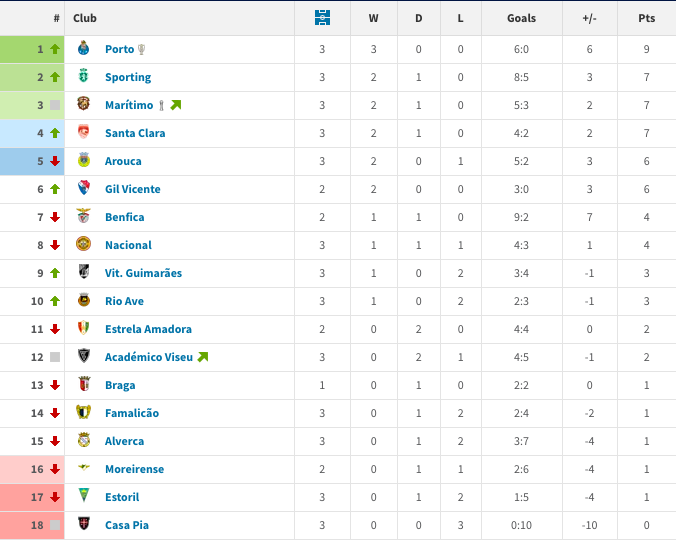Click the green promotion arrow beside Académico Viseu

pos(203,357)
